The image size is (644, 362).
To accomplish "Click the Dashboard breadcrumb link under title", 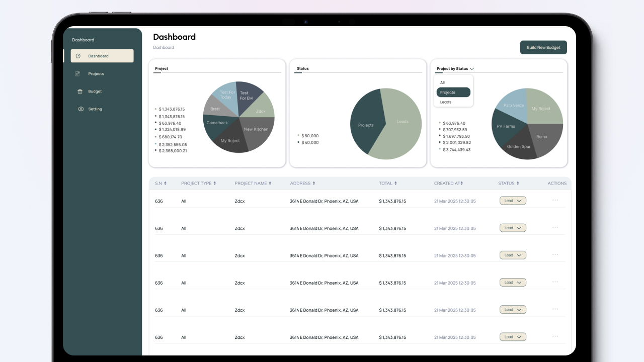I will pyautogui.click(x=164, y=47).
